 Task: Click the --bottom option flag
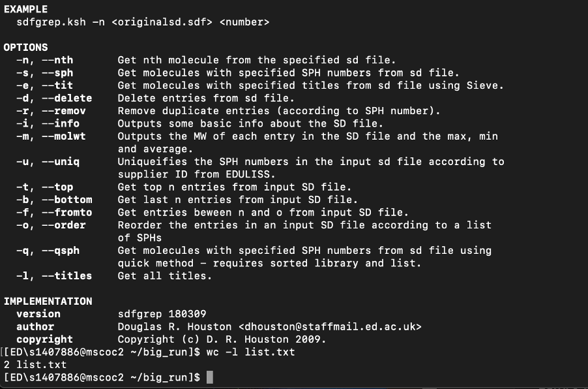67,199
